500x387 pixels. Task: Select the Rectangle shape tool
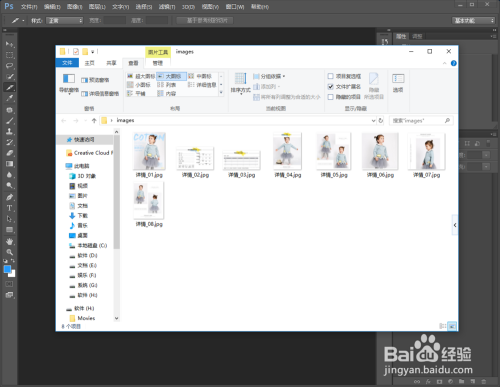(x=9, y=230)
